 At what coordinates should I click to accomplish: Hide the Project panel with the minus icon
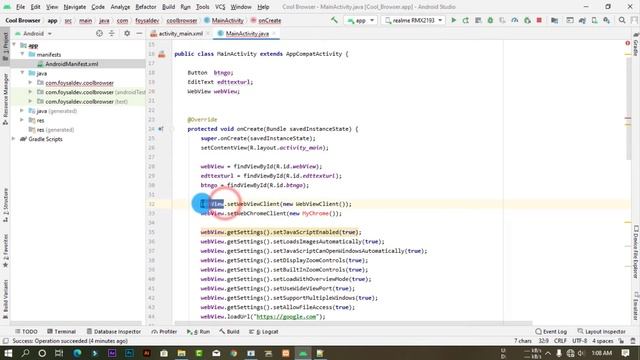click(139, 33)
